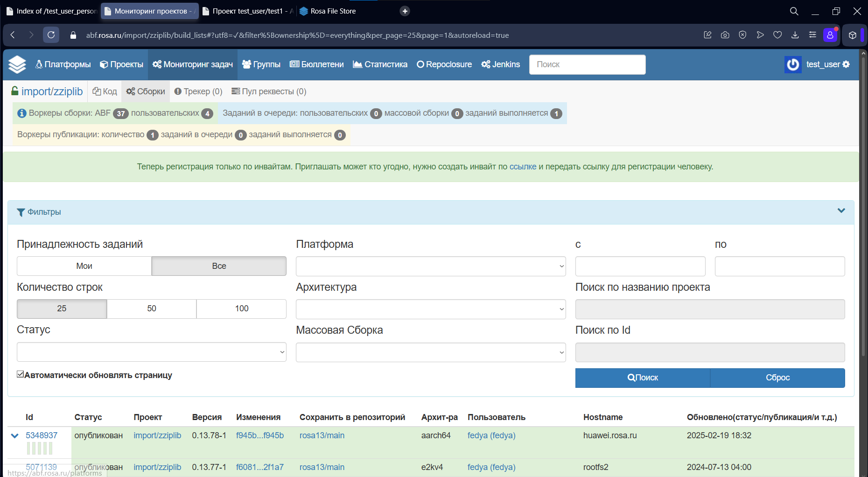Select the Мои ownership option
Viewport: 868px width, 477px height.
point(84,266)
